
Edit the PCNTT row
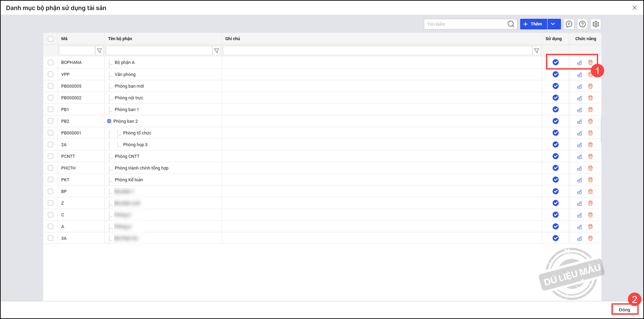point(579,156)
